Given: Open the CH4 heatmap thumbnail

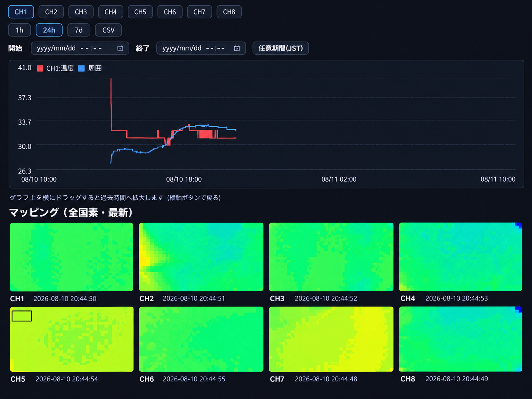Looking at the screenshot, I should [461, 257].
